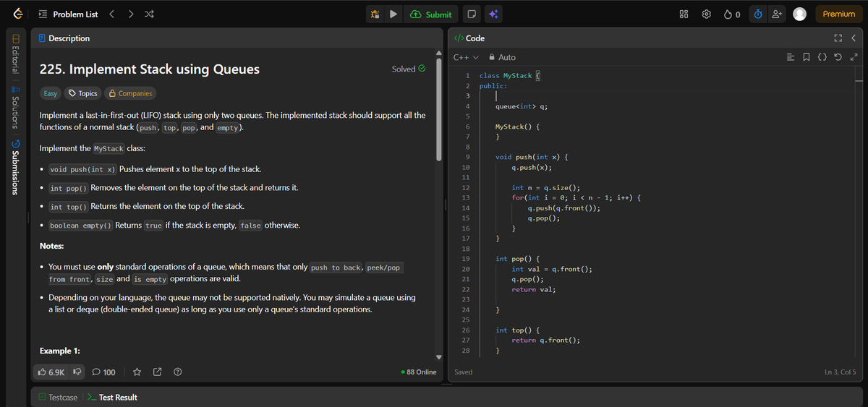Click code line 10 q.push(x);
Screen dimensions: 868x407
(x=532, y=167)
